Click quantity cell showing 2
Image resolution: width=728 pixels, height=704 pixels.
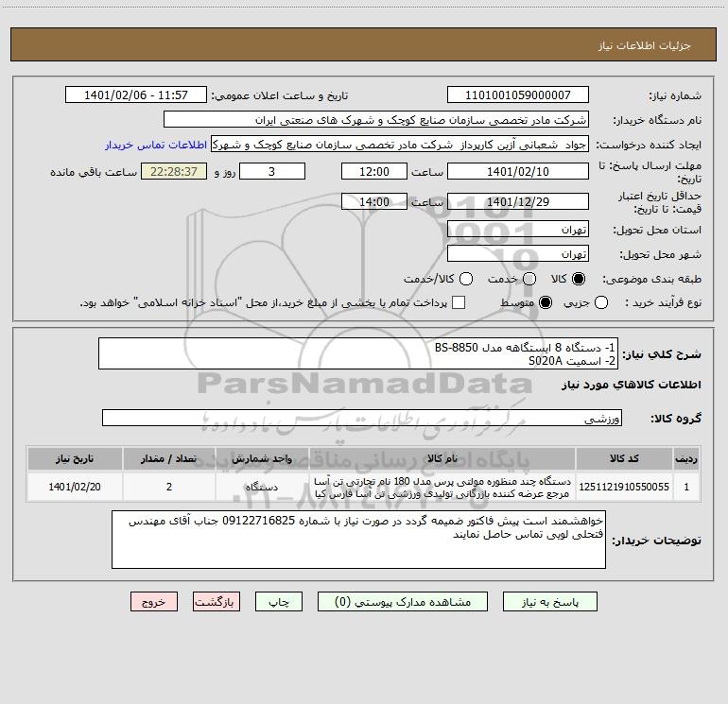click(x=169, y=487)
